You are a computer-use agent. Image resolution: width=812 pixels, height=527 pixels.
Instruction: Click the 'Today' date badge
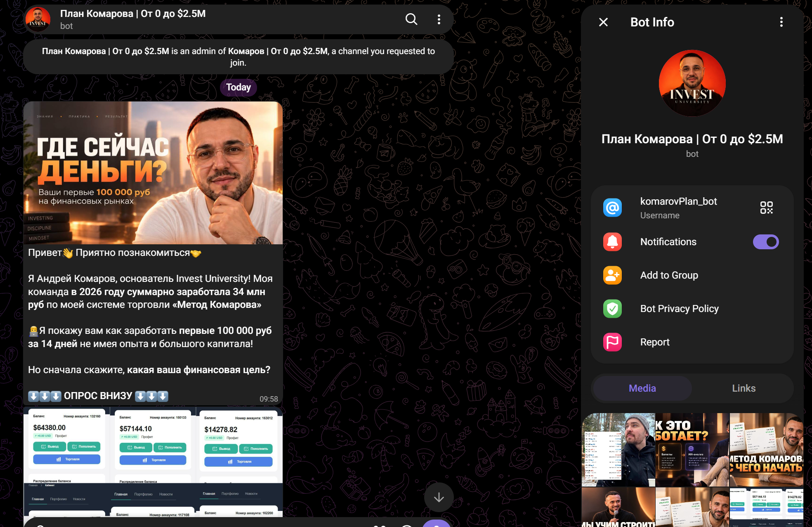(238, 87)
